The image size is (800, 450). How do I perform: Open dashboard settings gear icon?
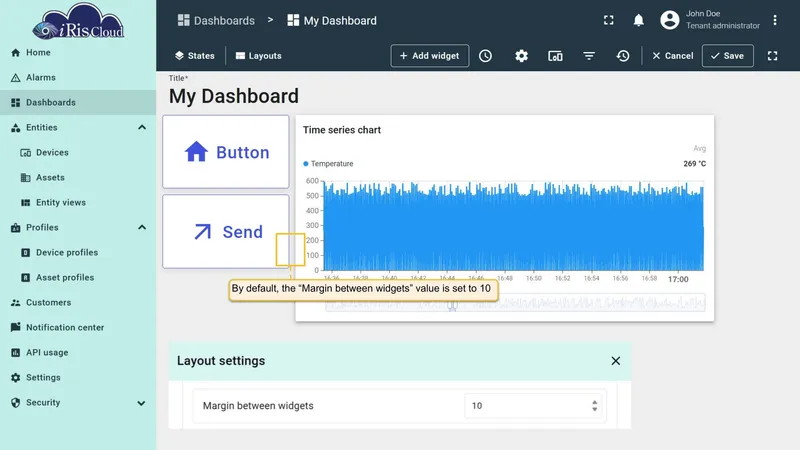[x=521, y=56]
